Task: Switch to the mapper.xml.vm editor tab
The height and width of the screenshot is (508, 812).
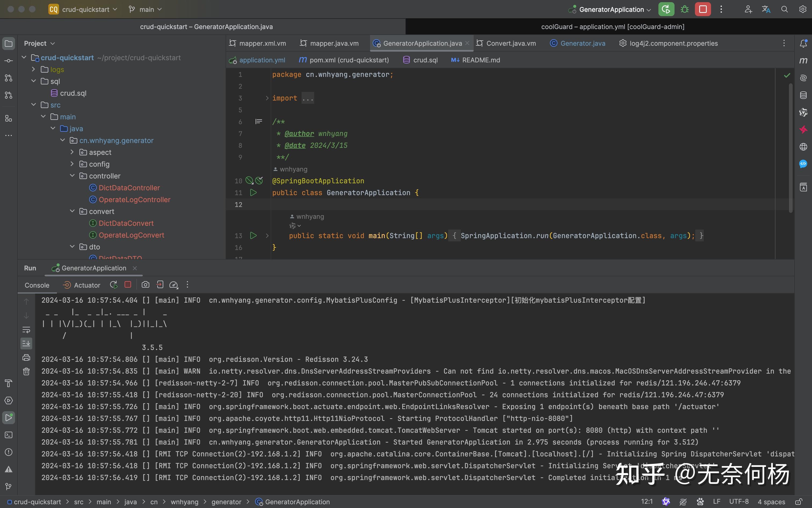Action: click(258, 43)
